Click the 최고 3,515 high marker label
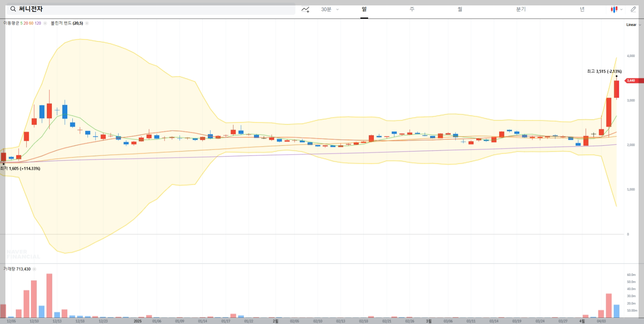The image size is (644, 324). point(604,71)
